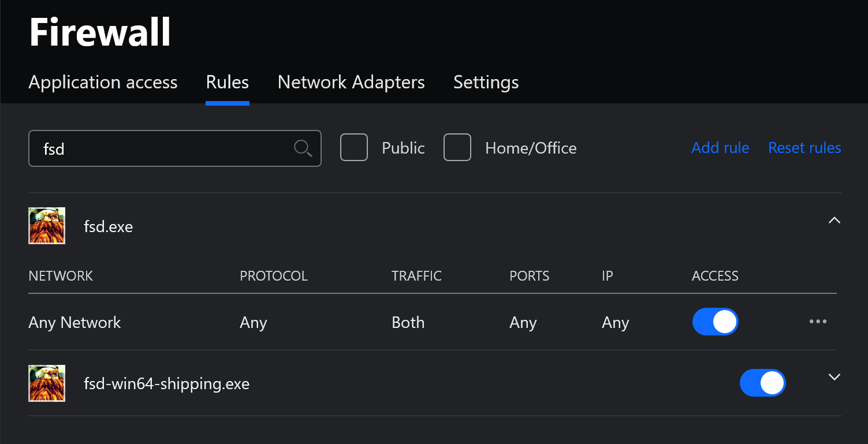Expand the fsd-win64-shipping.exe rules
Viewport: 868px width, 444px height.
click(834, 377)
